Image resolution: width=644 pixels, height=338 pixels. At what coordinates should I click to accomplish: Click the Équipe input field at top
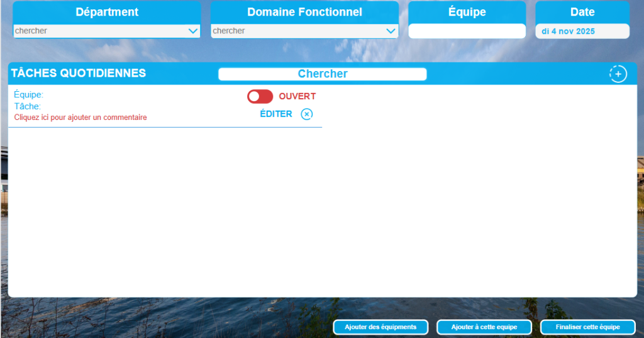(x=467, y=31)
